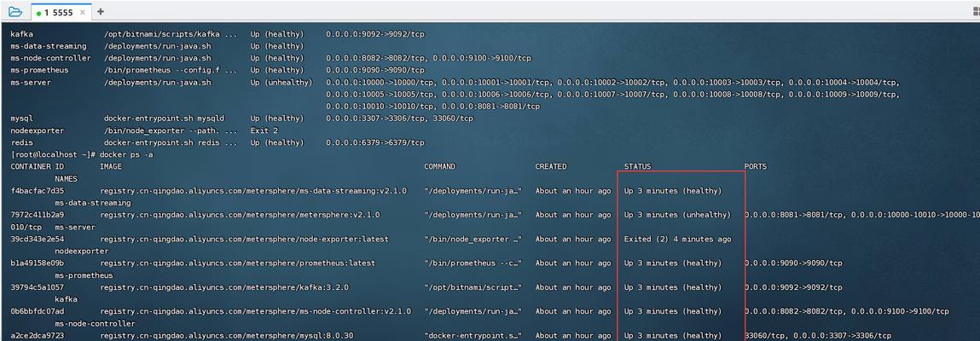Select container ID 0b6bbfdc07ad
The image size is (980, 341).
[38, 311]
